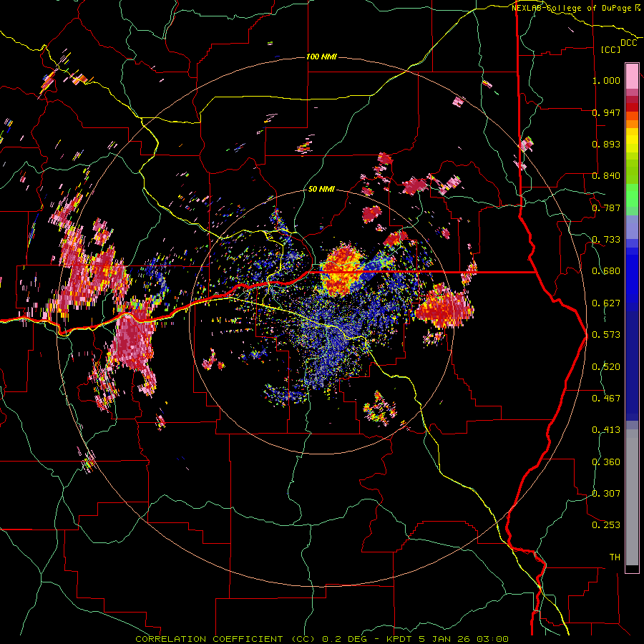Image resolution: width=644 pixels, height=644 pixels.
Task: Click the 0.680 scale value
Action: (x=606, y=271)
